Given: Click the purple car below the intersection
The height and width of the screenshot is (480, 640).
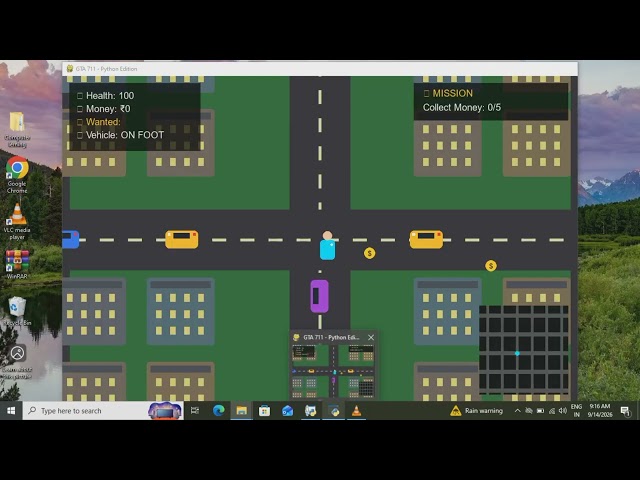Looking at the screenshot, I should 320,296.
